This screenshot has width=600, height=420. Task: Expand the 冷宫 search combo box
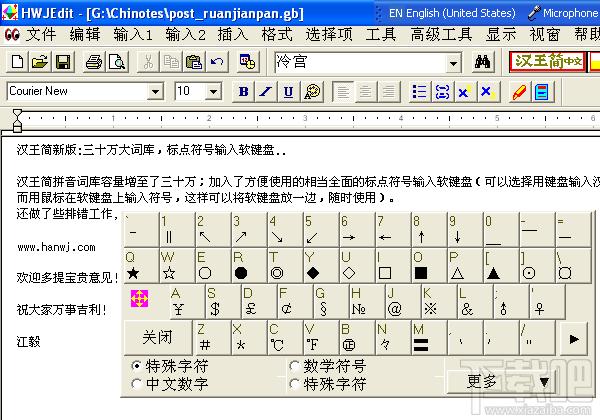pyautogui.click(x=453, y=63)
